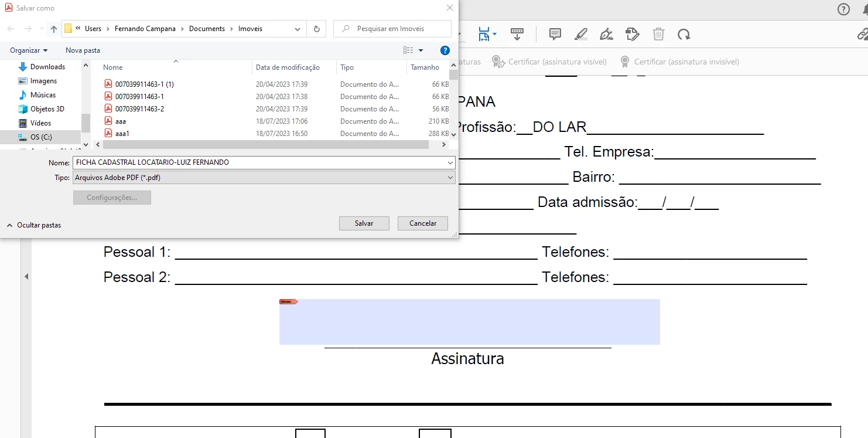Image resolution: width=868 pixels, height=438 pixels.
Task: Click the scrolling mode keyboard-arrow icon
Action: tap(517, 34)
